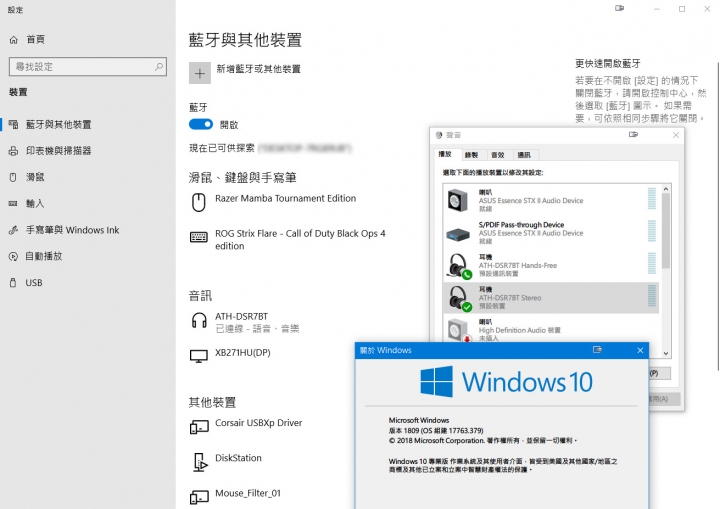Click Sound device list scroll up arrow
The image size is (720, 509).
pos(666,189)
